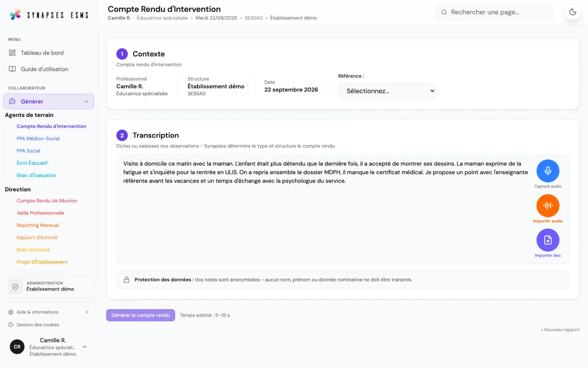588x368 pixels.
Task: Click the Importer audio waveform button
Action: coord(548,206)
